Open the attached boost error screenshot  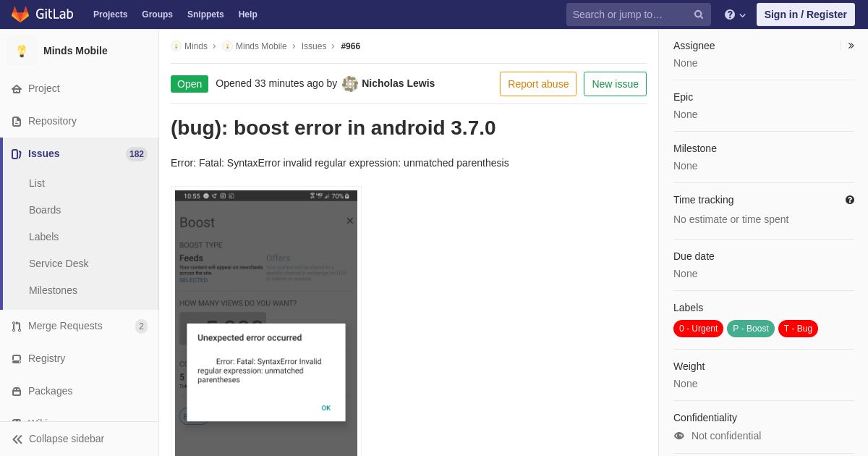[266, 323]
